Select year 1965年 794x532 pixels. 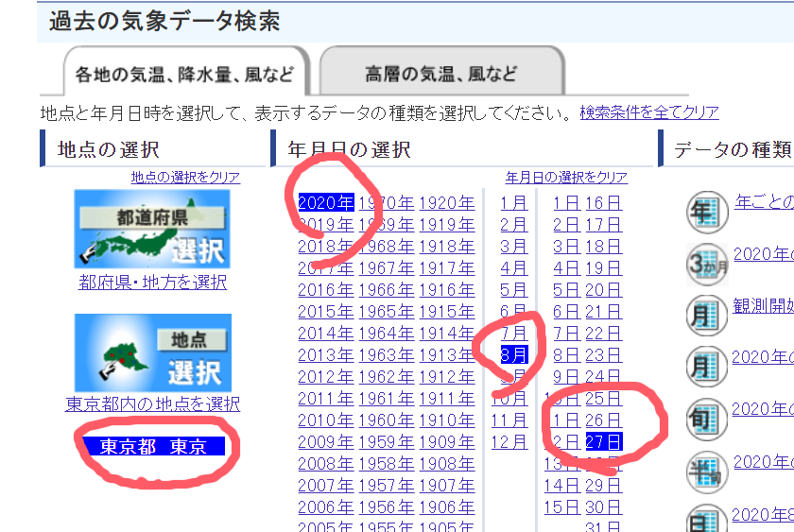(387, 312)
